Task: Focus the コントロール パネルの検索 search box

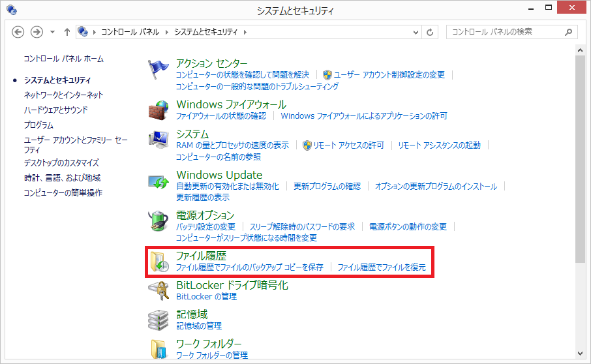Action: pyautogui.click(x=512, y=32)
